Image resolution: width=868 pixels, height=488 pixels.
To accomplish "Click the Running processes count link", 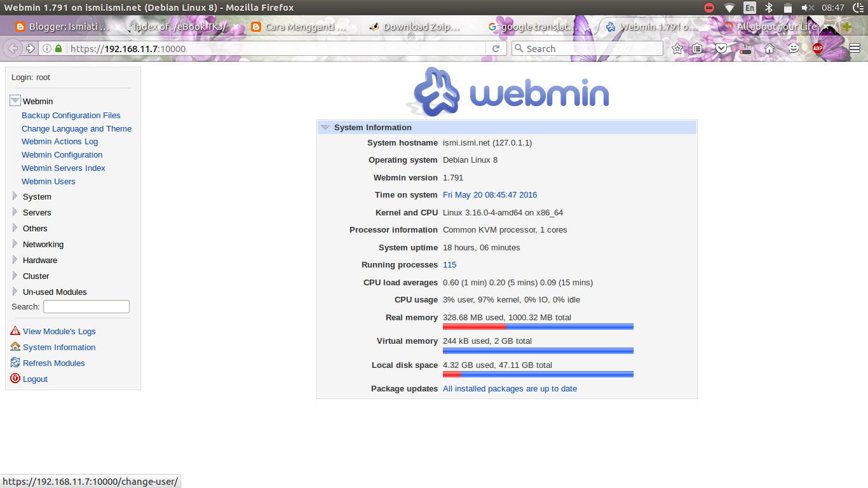I will pyautogui.click(x=449, y=264).
